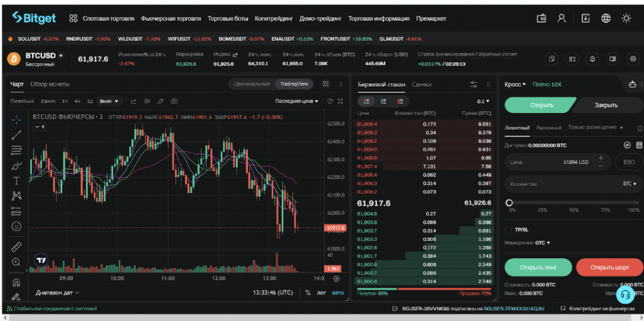Click the download app icon
The height and width of the screenshot is (321, 644).
coord(586,18)
